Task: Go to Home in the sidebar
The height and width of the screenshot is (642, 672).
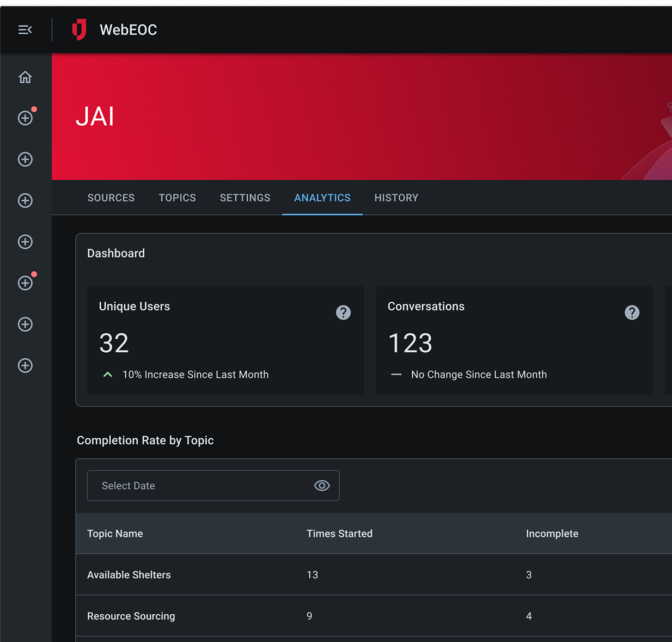Action: 25,77
